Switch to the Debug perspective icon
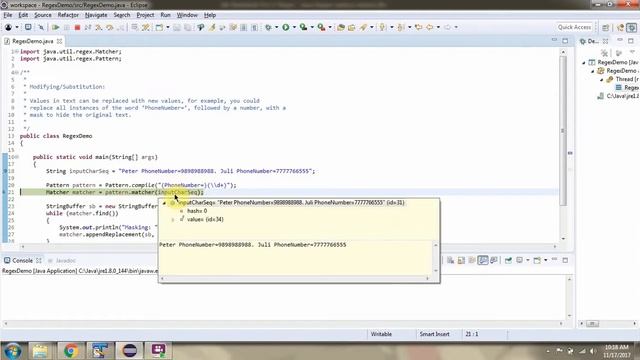 631,27
